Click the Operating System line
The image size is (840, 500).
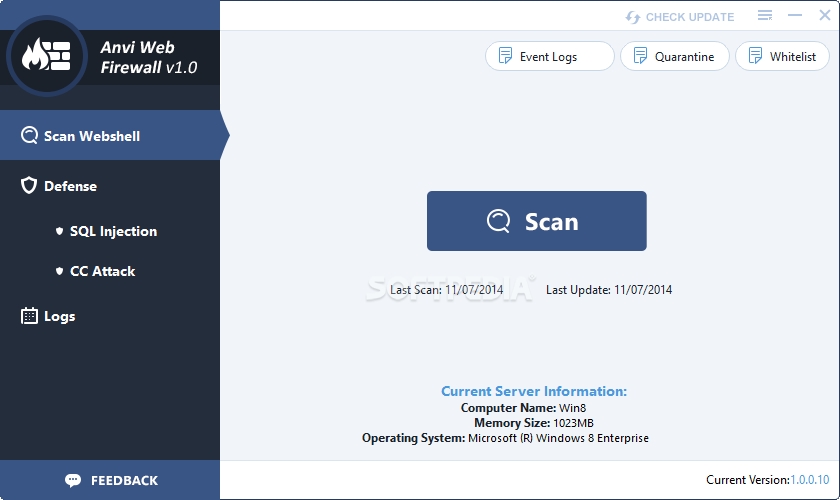point(505,438)
